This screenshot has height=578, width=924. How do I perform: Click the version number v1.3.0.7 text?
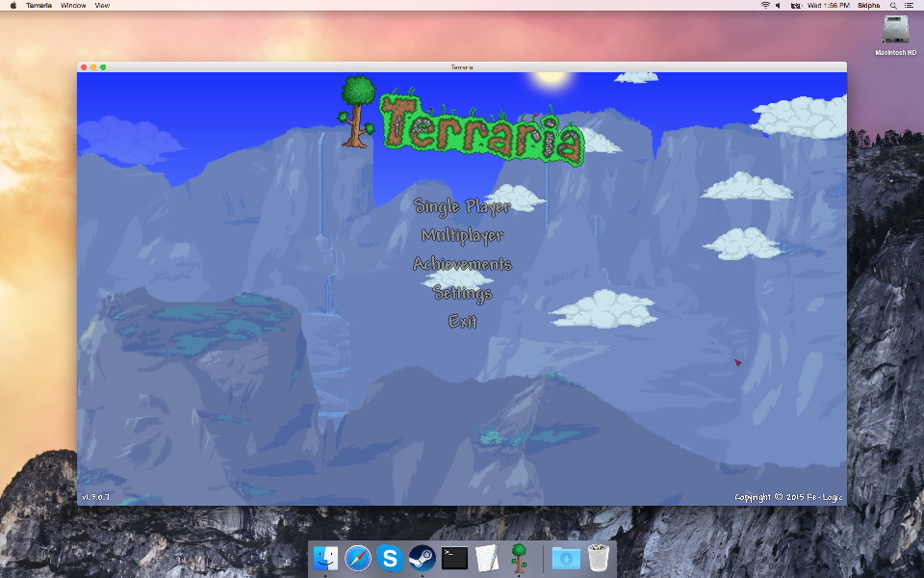click(95, 497)
